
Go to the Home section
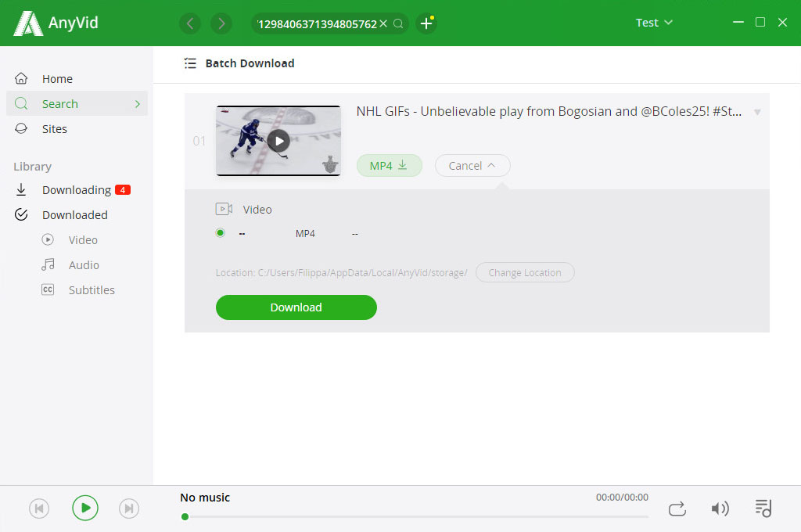click(x=56, y=78)
